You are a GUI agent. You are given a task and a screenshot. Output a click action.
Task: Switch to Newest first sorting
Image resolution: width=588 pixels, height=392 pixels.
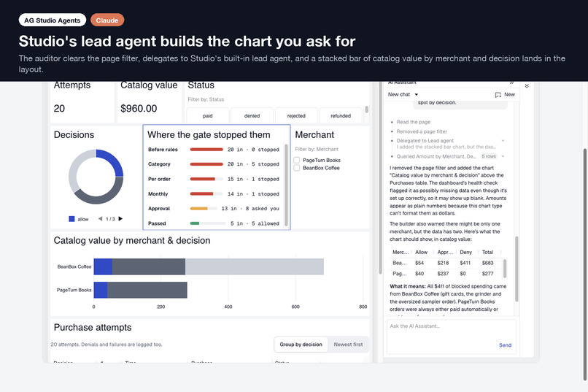click(348, 345)
